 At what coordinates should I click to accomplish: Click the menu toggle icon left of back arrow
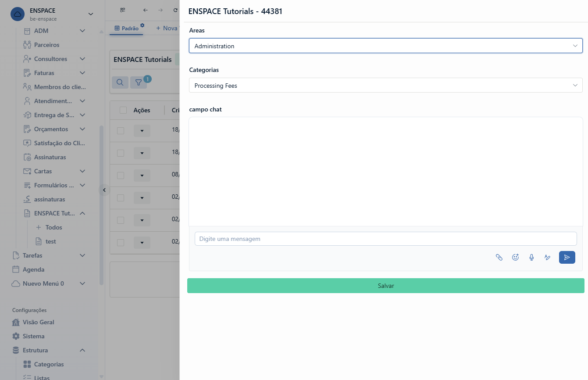(x=123, y=10)
